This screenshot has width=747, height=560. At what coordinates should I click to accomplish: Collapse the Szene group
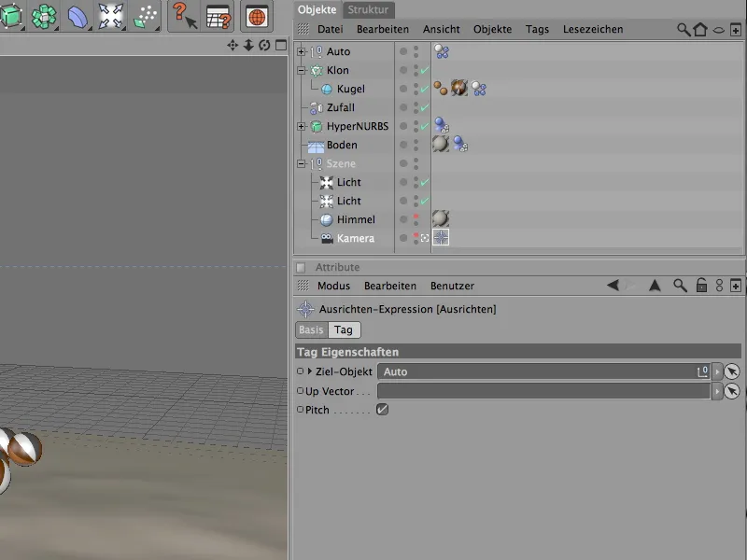301,163
